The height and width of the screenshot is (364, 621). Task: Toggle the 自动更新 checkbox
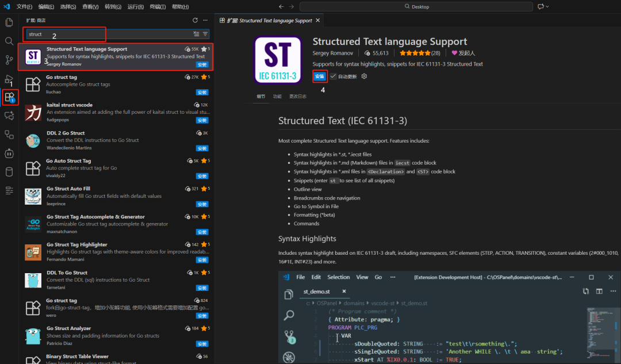(333, 76)
